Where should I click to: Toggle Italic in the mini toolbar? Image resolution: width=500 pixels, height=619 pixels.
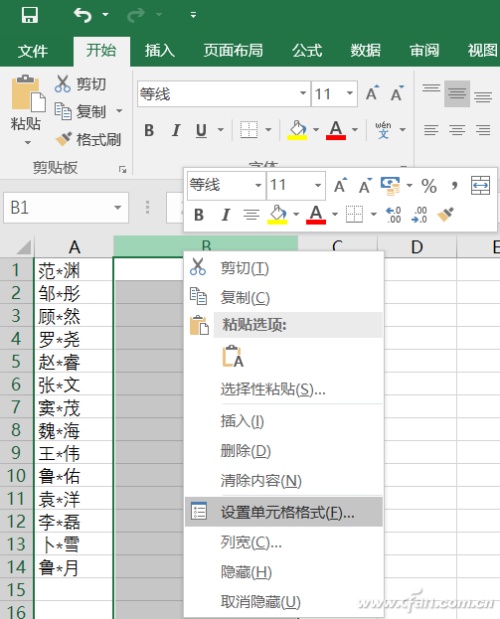(225, 215)
